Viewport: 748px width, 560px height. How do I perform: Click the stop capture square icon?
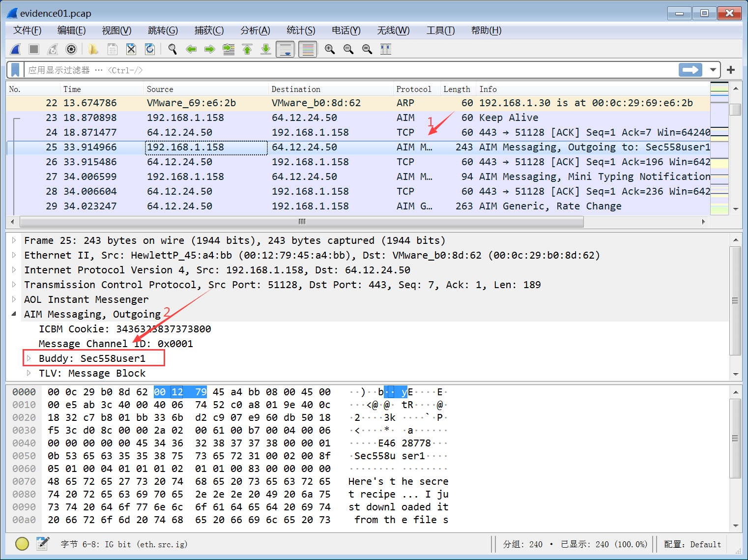click(x=34, y=49)
